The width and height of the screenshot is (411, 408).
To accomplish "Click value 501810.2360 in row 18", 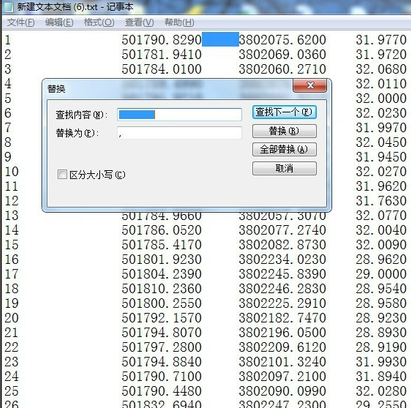I will [161, 289].
